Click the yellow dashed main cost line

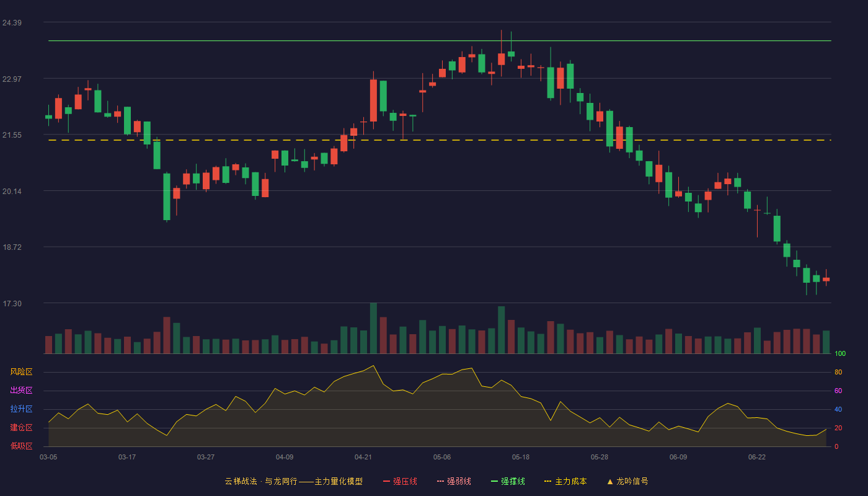[440, 140]
